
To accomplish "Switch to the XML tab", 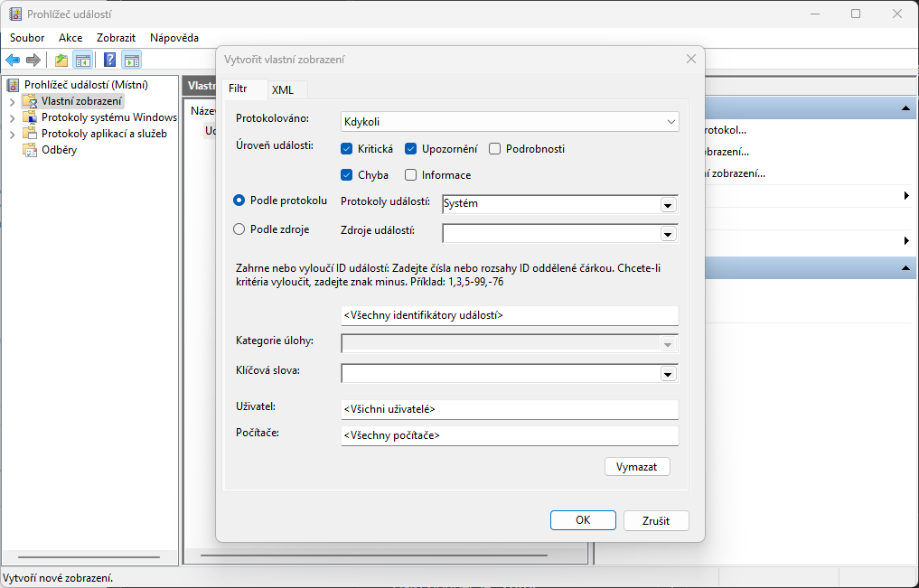I will click(285, 89).
